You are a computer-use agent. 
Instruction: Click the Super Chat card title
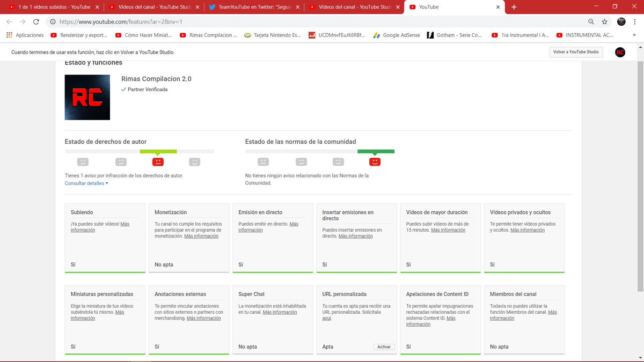coord(251,294)
